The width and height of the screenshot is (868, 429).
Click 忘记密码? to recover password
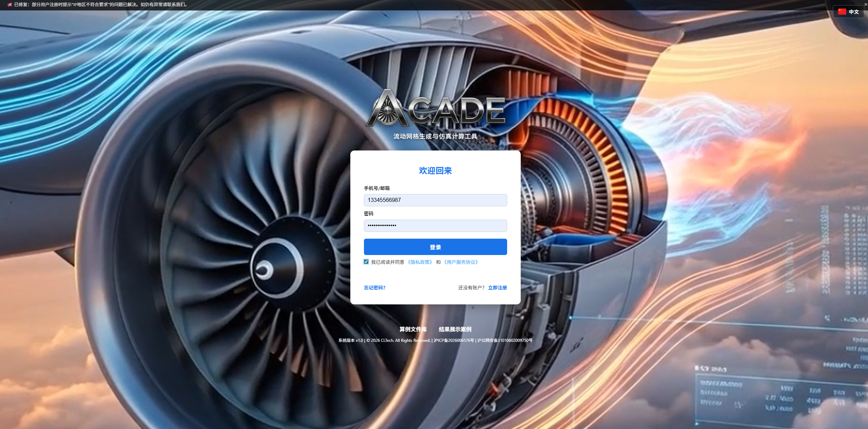[374, 288]
